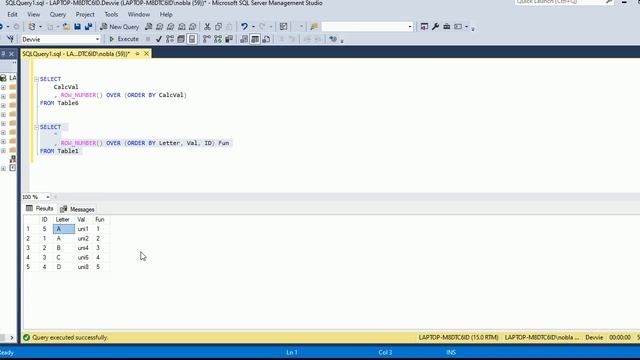Click the Analysis Services XMLA Query icon
Viewport: 640px width, 360px height.
click(x=182, y=27)
